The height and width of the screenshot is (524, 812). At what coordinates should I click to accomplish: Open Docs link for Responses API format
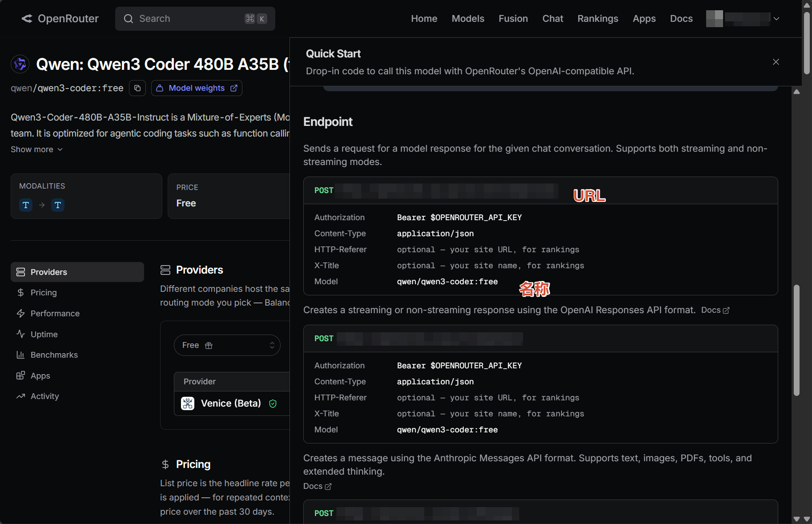pyautogui.click(x=715, y=310)
